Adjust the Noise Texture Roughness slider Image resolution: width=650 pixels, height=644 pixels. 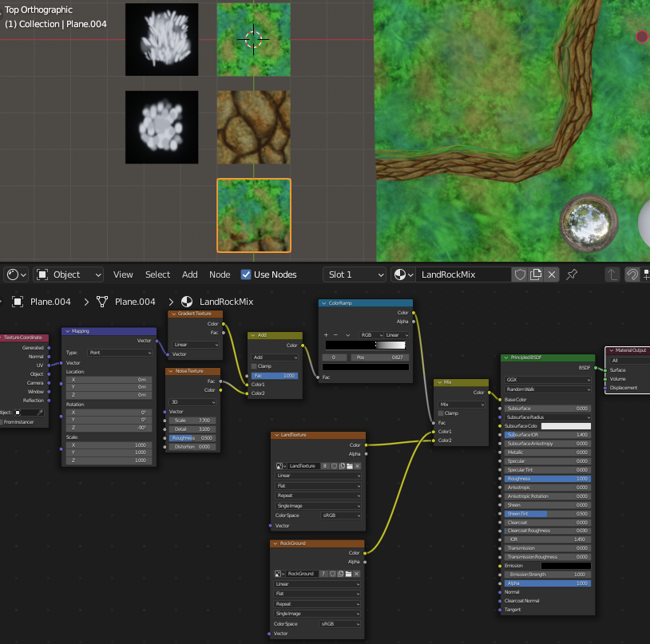(x=192, y=438)
